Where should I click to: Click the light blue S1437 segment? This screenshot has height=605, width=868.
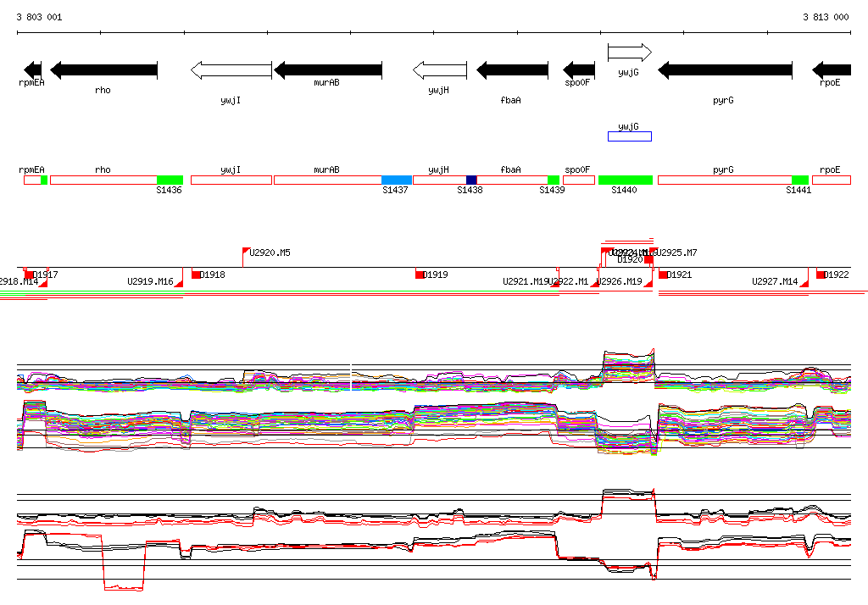(397, 180)
